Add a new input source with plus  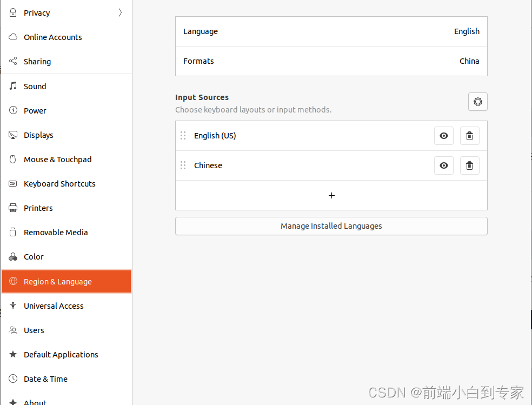point(331,195)
